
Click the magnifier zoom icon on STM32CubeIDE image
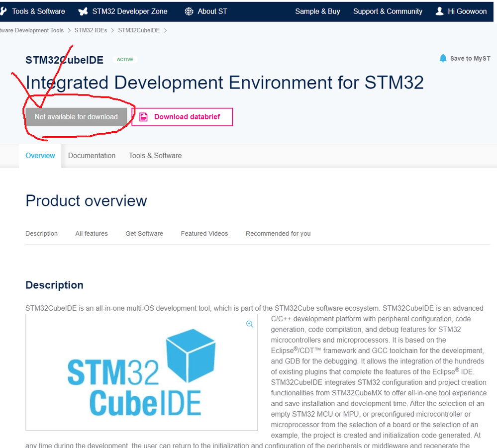(x=250, y=324)
